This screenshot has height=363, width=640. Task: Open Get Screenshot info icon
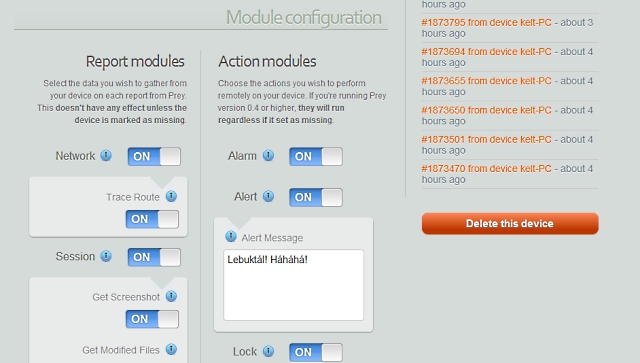click(x=171, y=296)
